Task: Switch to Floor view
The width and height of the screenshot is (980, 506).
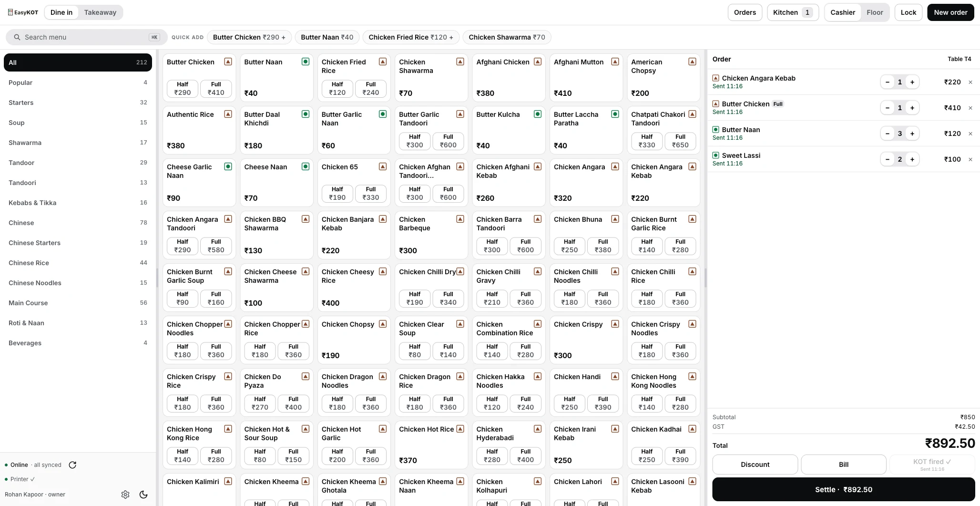Action: point(875,12)
